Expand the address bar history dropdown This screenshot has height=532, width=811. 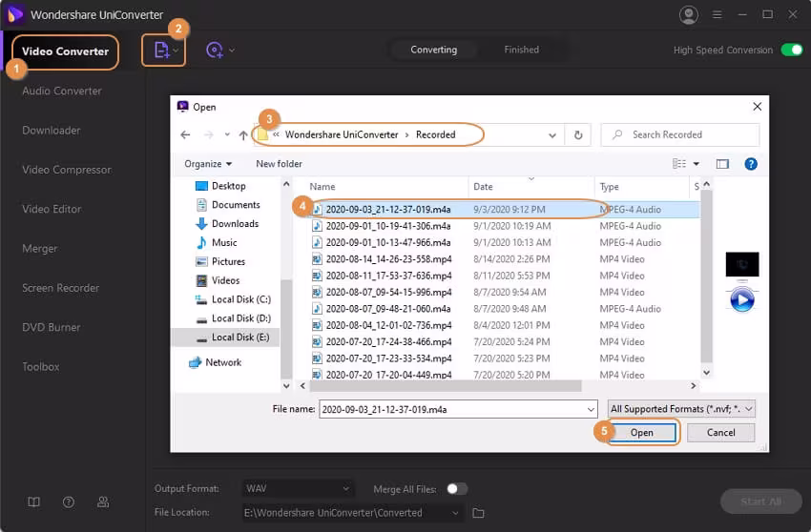tap(552, 135)
